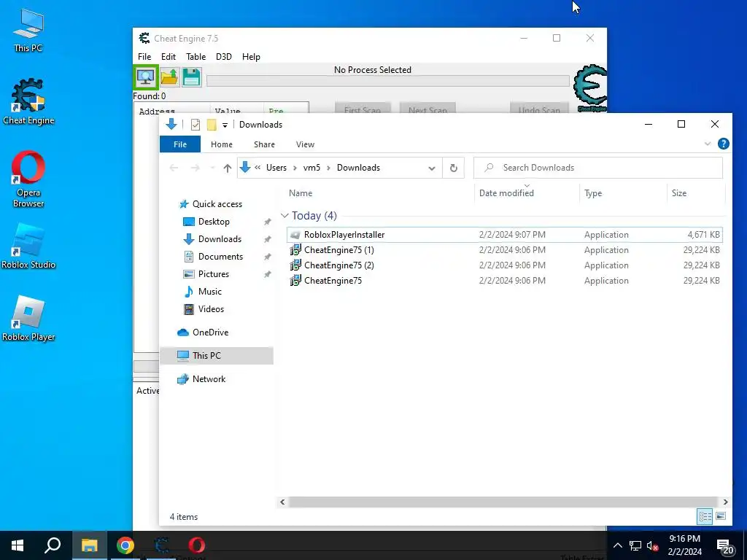Open Explorer help question mark
747x560 pixels.
click(723, 144)
